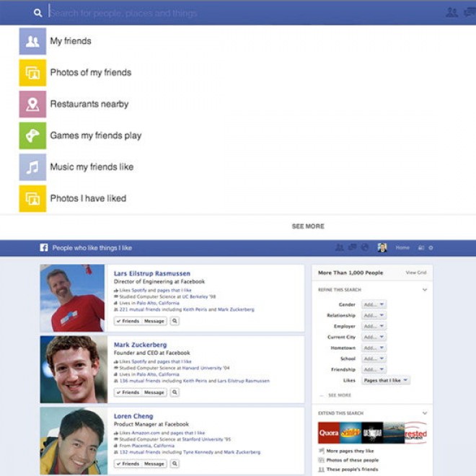Focus the 'Search for people, places and things' field
476x476 pixels.
(x=123, y=13)
